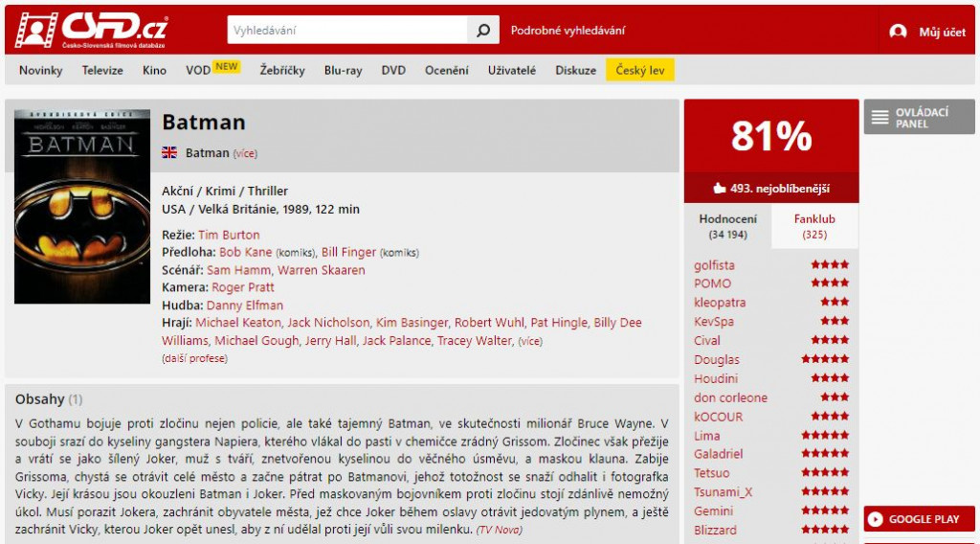The width and height of the screenshot is (980, 544).
Task: Click 493. nejoblíbenější ranking bar
Action: [771, 189]
